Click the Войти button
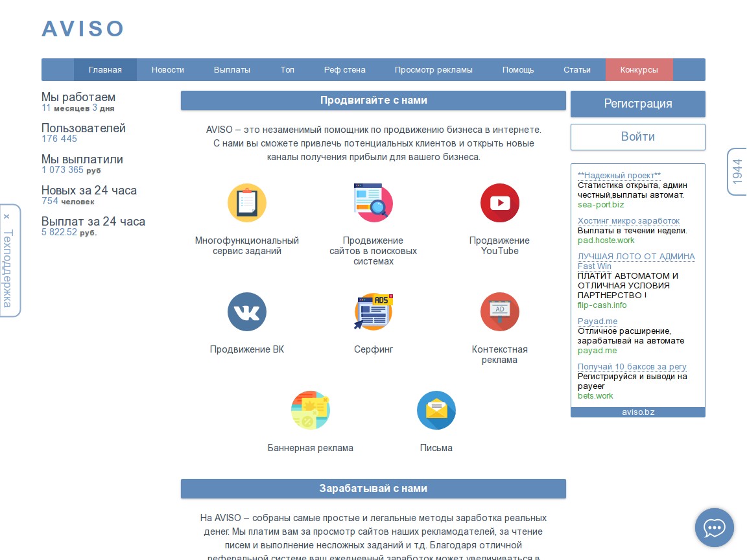 638,137
